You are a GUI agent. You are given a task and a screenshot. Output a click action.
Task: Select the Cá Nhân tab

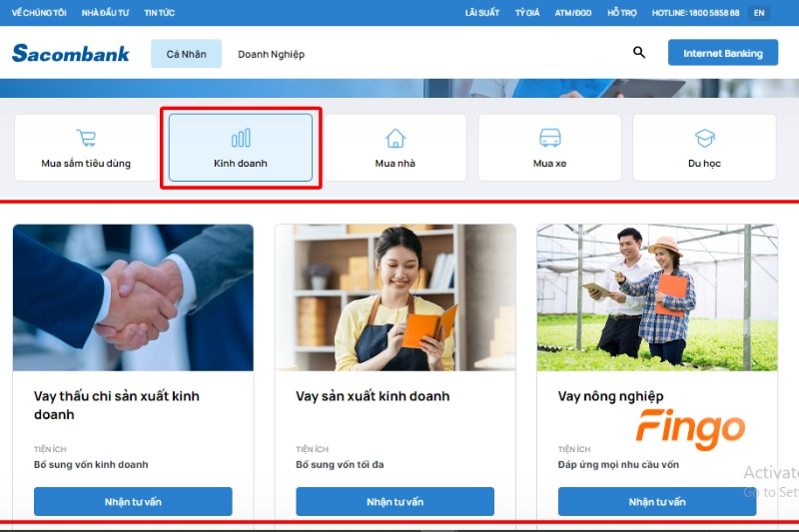(x=186, y=54)
